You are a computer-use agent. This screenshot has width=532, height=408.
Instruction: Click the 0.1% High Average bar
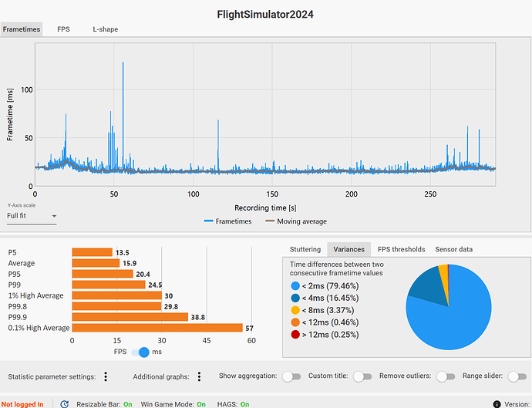pyautogui.click(x=157, y=328)
